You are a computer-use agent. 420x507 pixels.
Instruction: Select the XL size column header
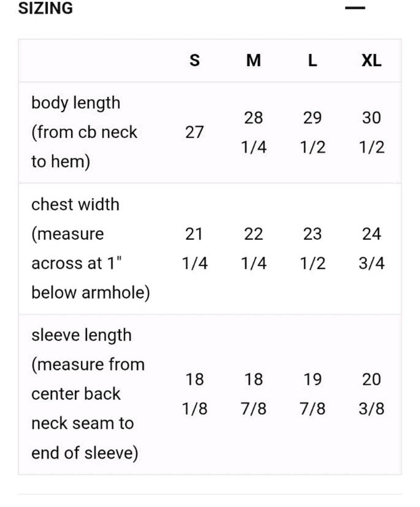tap(372, 60)
